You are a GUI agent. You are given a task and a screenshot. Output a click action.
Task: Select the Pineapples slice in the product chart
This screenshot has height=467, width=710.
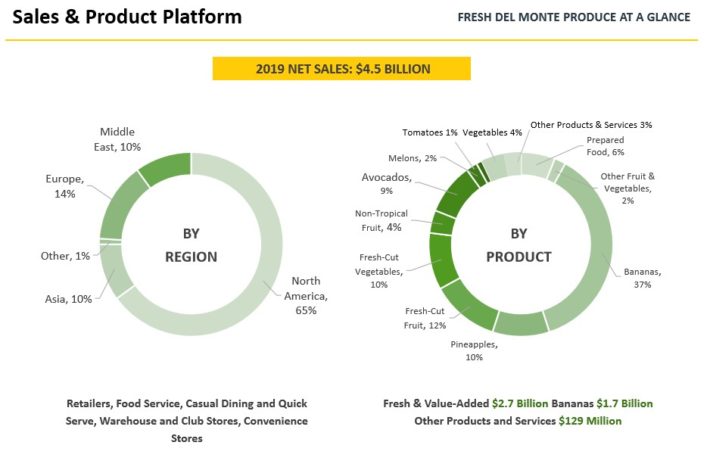tap(520, 322)
